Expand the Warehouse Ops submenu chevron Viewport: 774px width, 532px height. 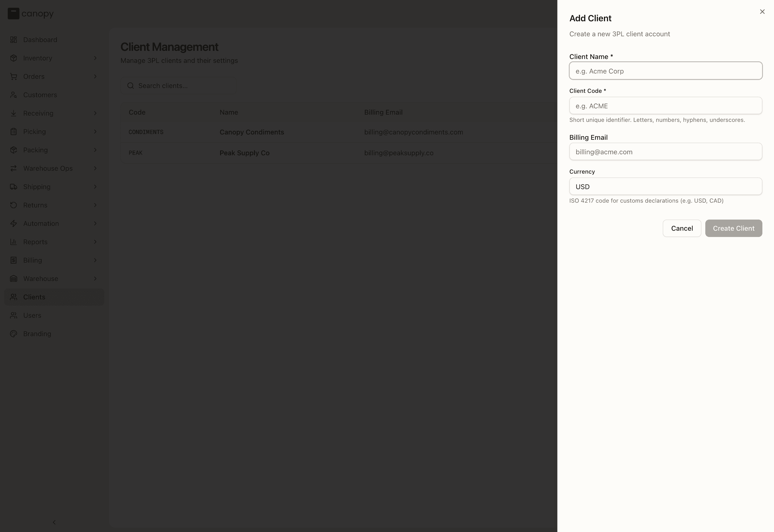95,168
